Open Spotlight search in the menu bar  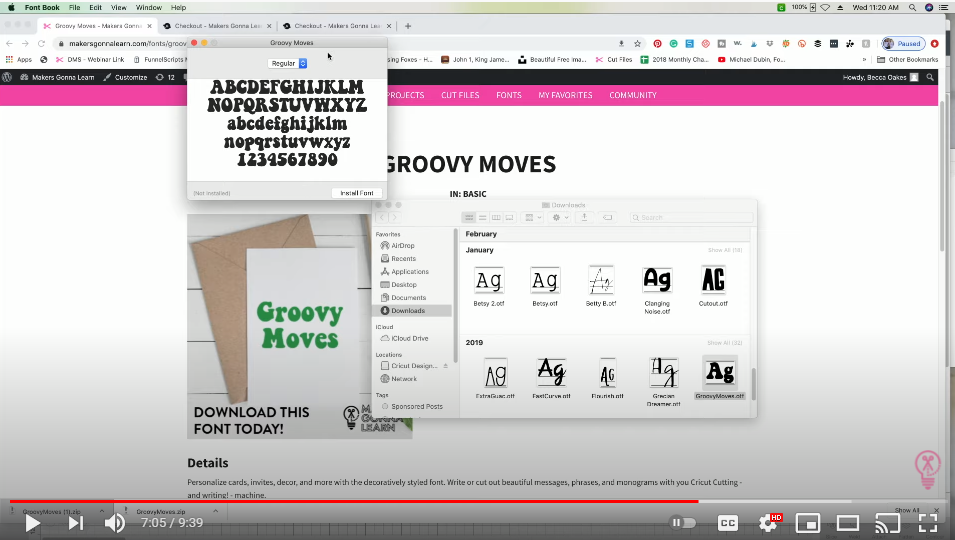(x=912, y=7)
